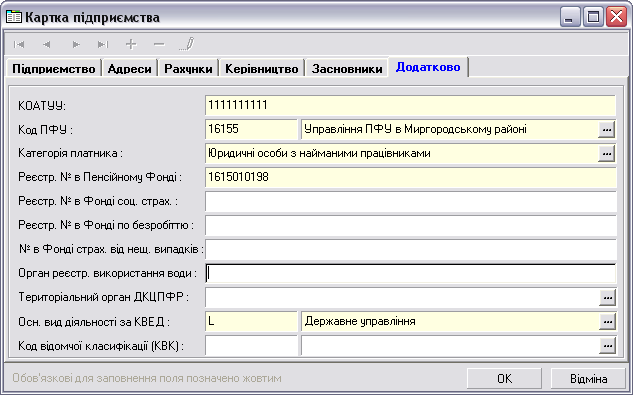Screen dimensions: 633x395
Task: Click the edit record pencil icon
Action: (x=187, y=44)
